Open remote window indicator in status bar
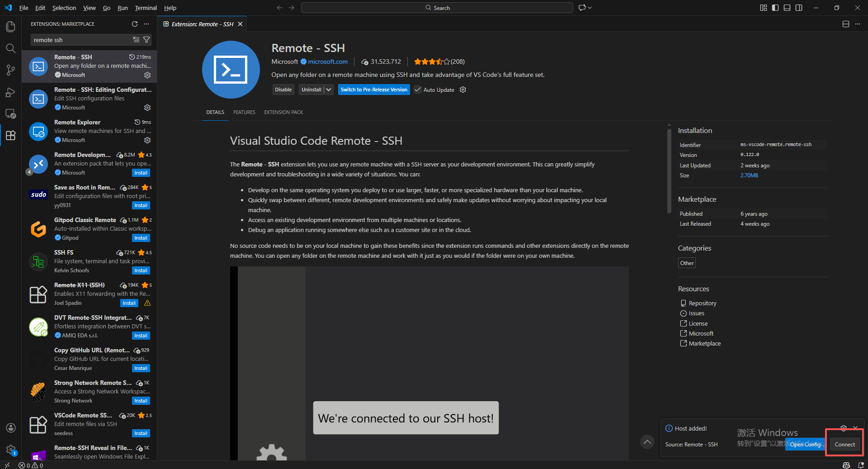This screenshot has width=868, height=469. pyautogui.click(x=7, y=465)
